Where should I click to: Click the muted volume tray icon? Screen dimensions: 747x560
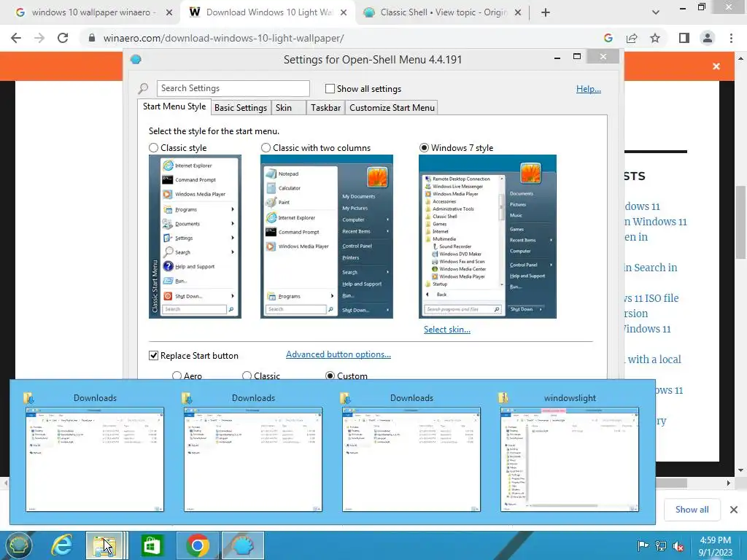tap(678, 546)
